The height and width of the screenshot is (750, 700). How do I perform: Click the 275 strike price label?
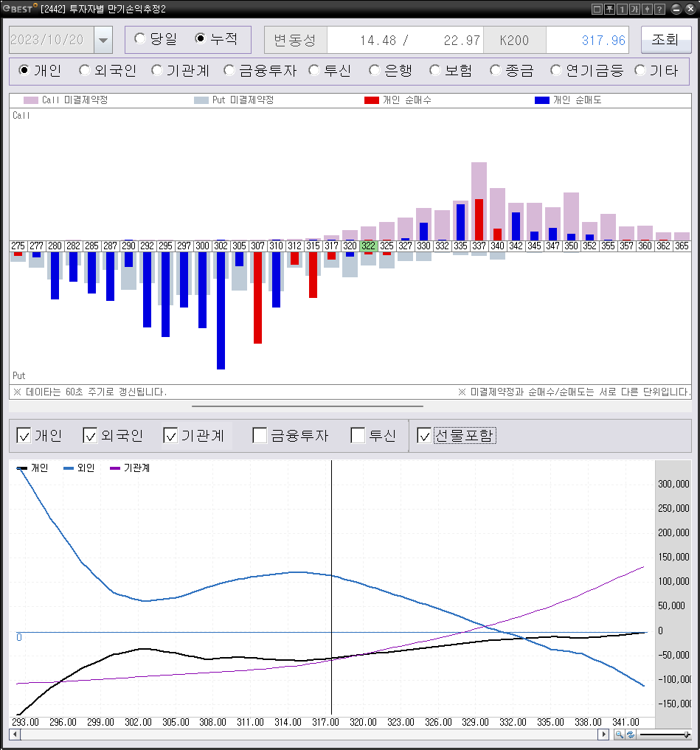pos(18,246)
